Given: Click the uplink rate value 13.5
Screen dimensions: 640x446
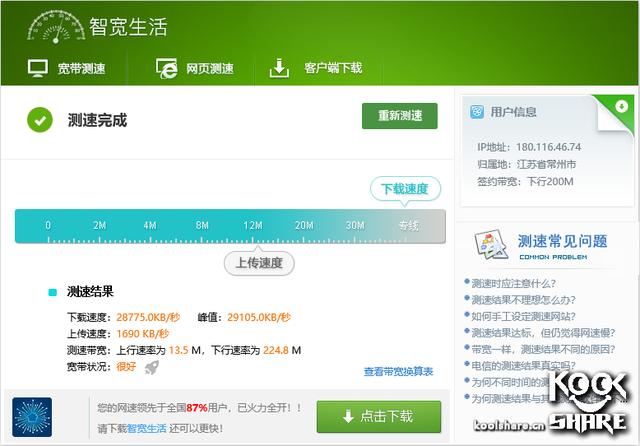Looking at the screenshot, I should [x=178, y=350].
